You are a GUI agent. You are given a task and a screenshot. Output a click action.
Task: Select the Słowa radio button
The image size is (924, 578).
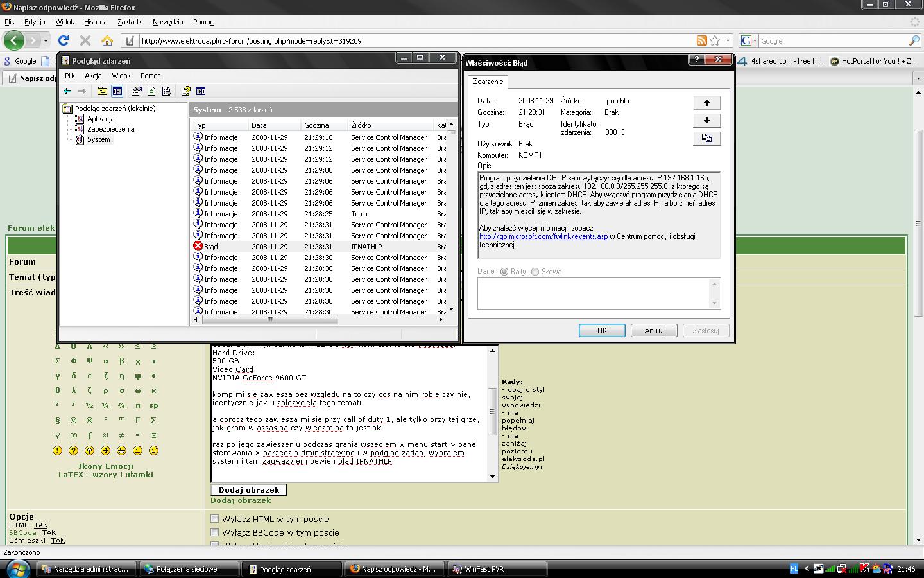535,272
